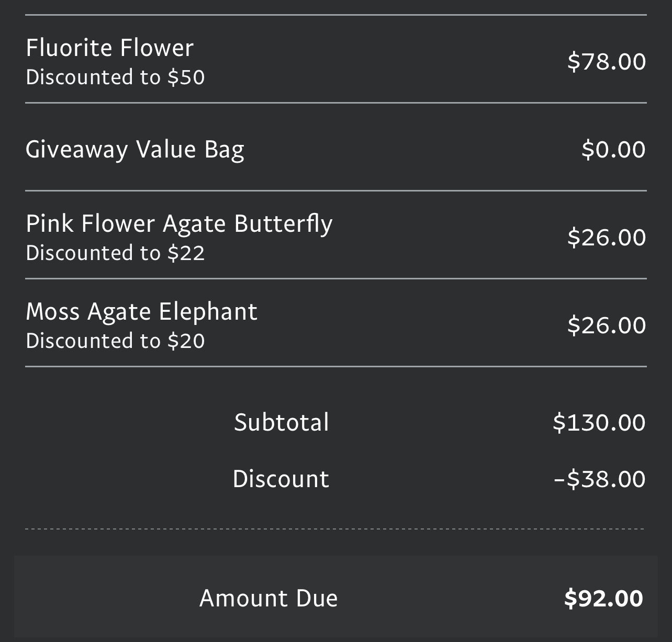Open the Giveaway Value Bag item

click(x=135, y=149)
